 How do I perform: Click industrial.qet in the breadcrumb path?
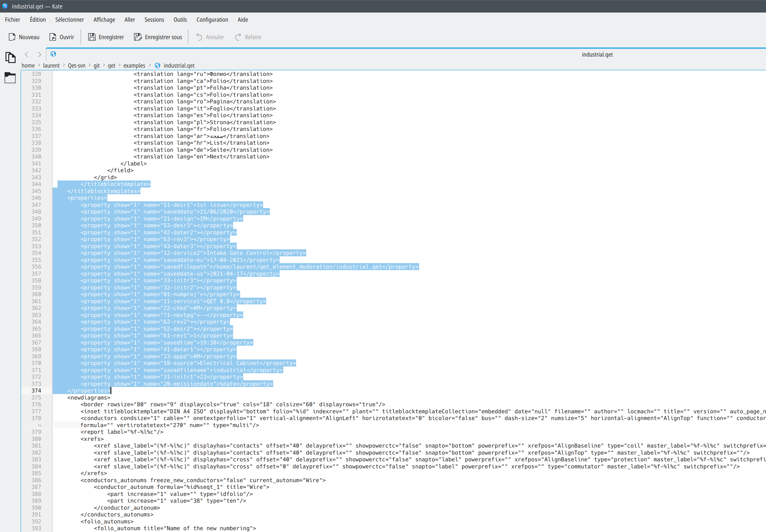179,66
